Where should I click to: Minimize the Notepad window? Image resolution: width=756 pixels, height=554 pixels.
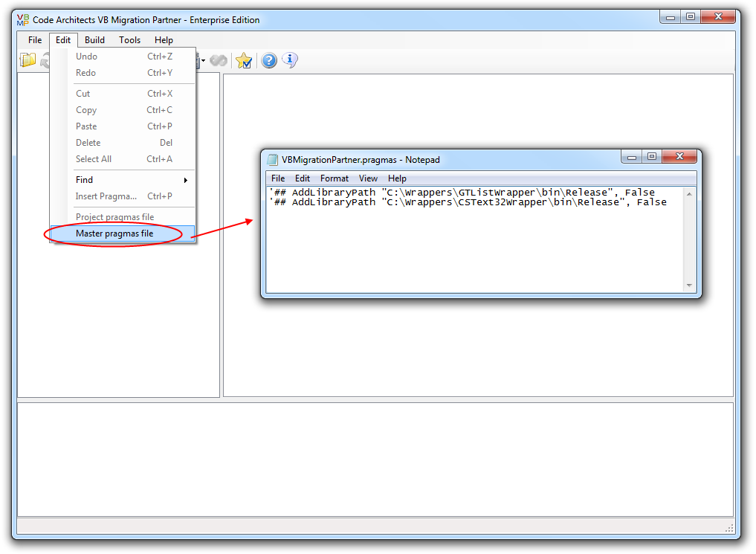click(632, 157)
